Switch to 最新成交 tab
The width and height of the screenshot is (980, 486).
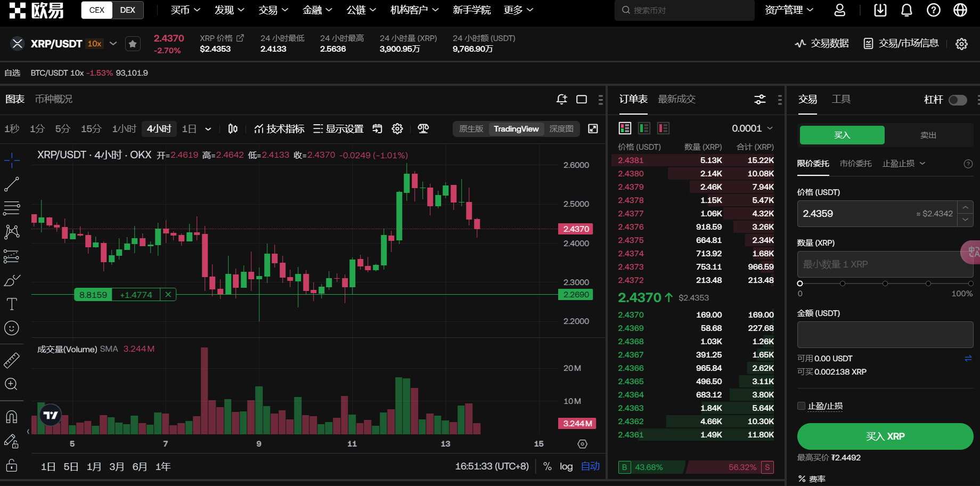[x=676, y=99]
